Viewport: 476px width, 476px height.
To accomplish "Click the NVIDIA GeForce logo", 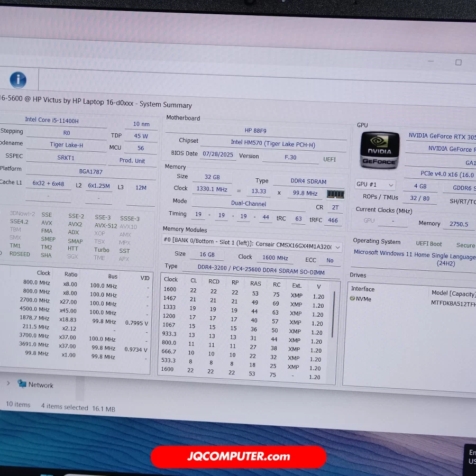I will click(379, 151).
